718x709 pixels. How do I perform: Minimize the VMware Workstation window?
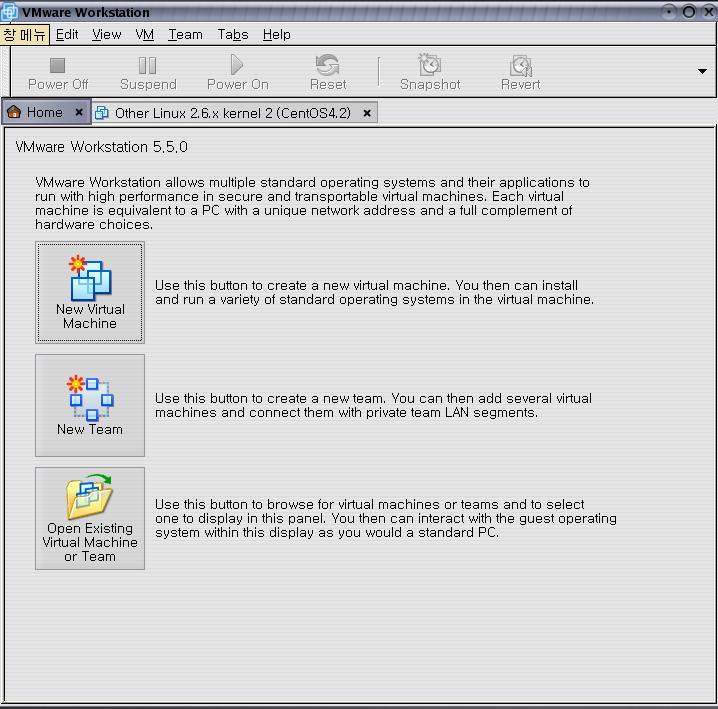click(669, 11)
